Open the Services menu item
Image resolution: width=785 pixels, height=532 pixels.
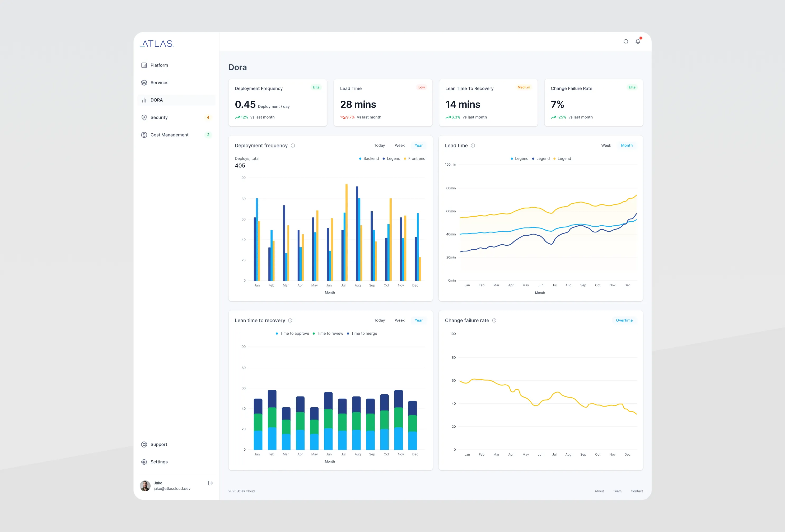coord(176,82)
